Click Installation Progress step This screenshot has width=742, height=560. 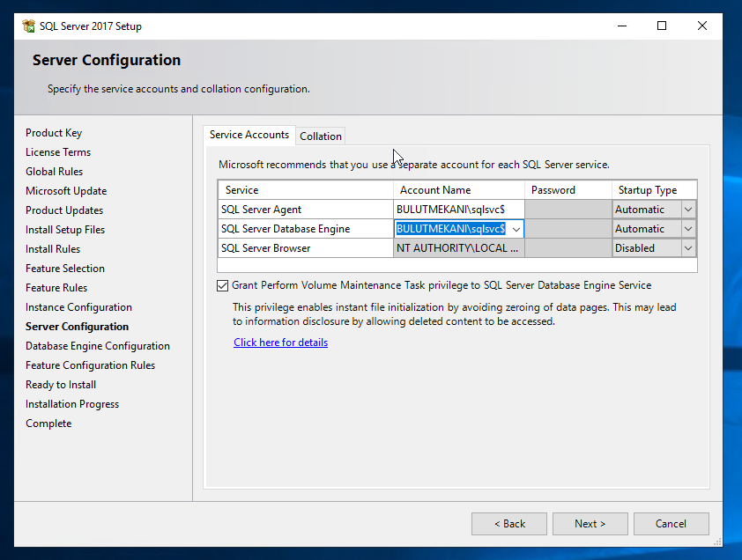72,404
